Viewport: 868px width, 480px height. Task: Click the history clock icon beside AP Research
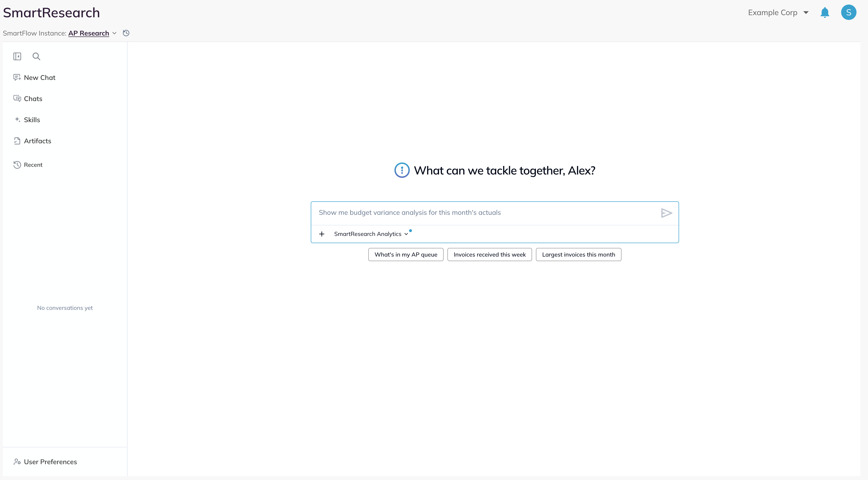pyautogui.click(x=126, y=33)
